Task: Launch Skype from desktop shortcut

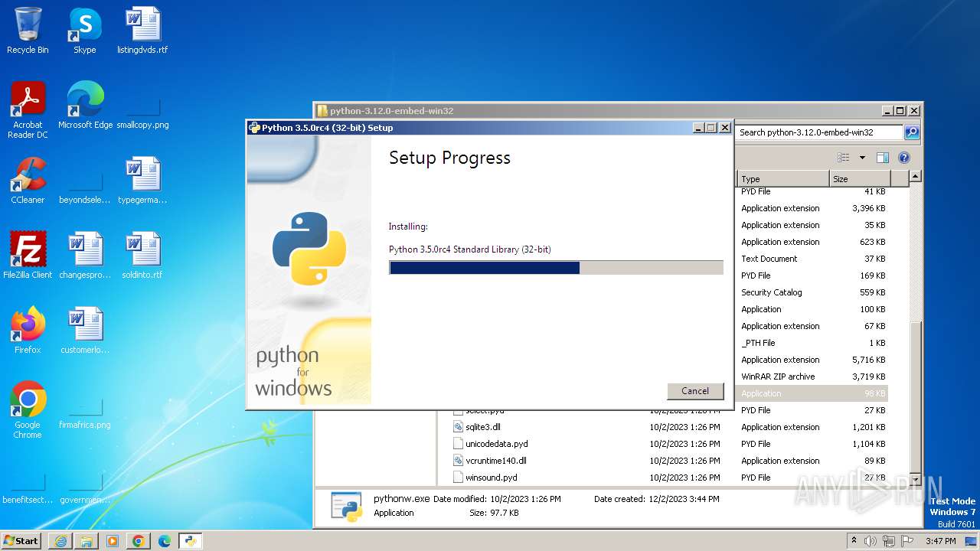Action: pyautogui.click(x=85, y=31)
